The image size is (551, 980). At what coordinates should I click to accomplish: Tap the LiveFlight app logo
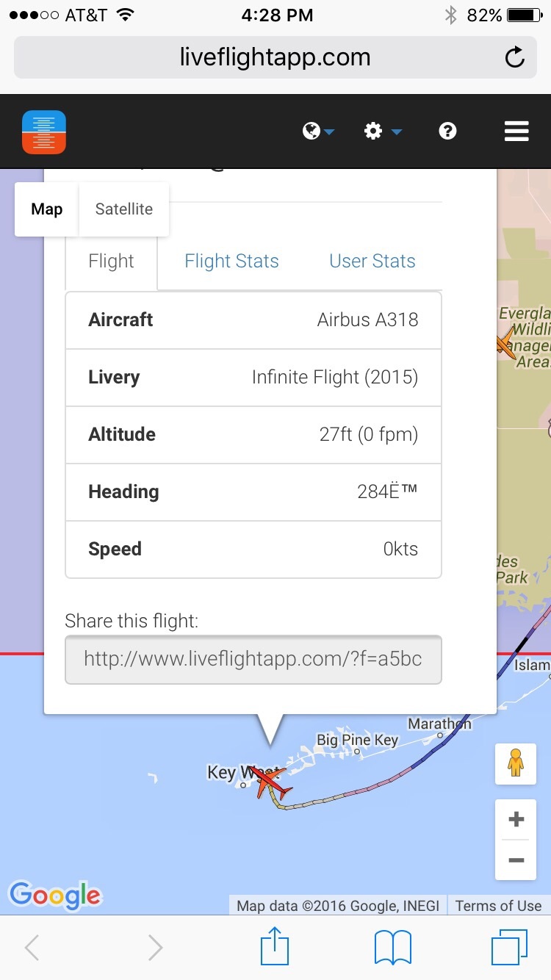(x=44, y=132)
